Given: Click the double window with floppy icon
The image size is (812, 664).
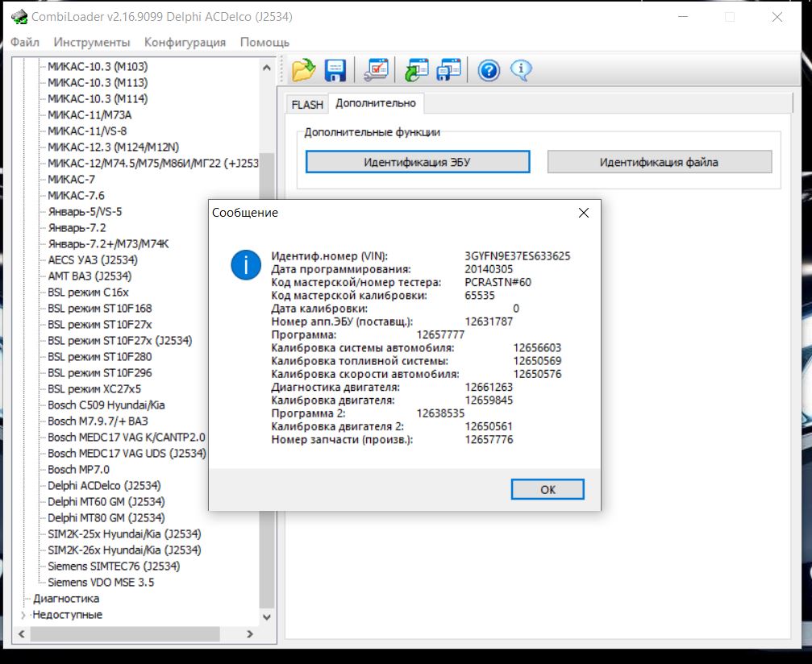Looking at the screenshot, I should pos(448,71).
